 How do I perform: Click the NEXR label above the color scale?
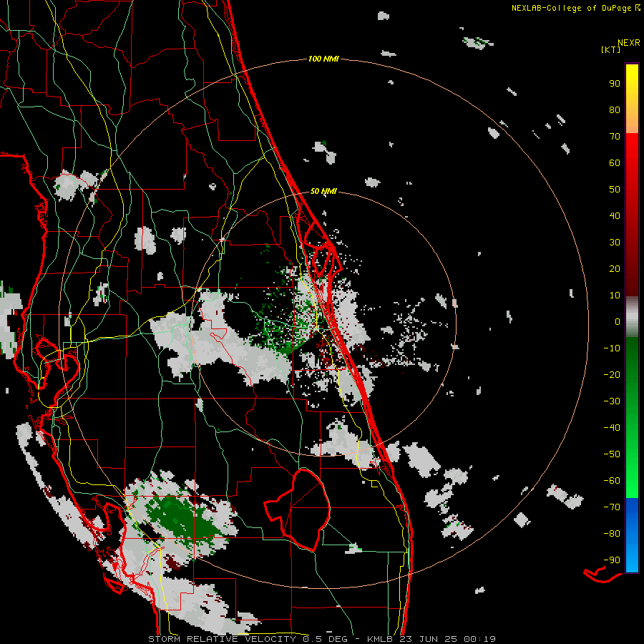tap(629, 42)
